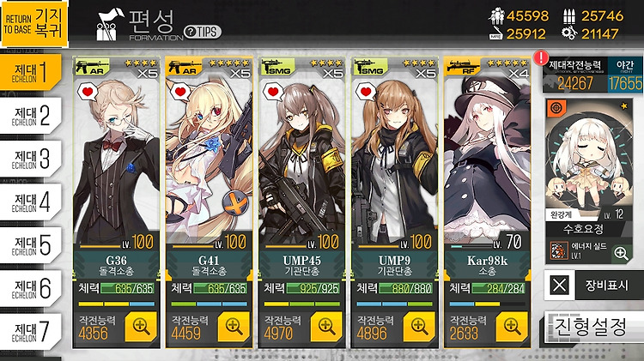The height and width of the screenshot is (361, 644).
Task: Select 제대 2 echelon tab
Action: click(31, 116)
